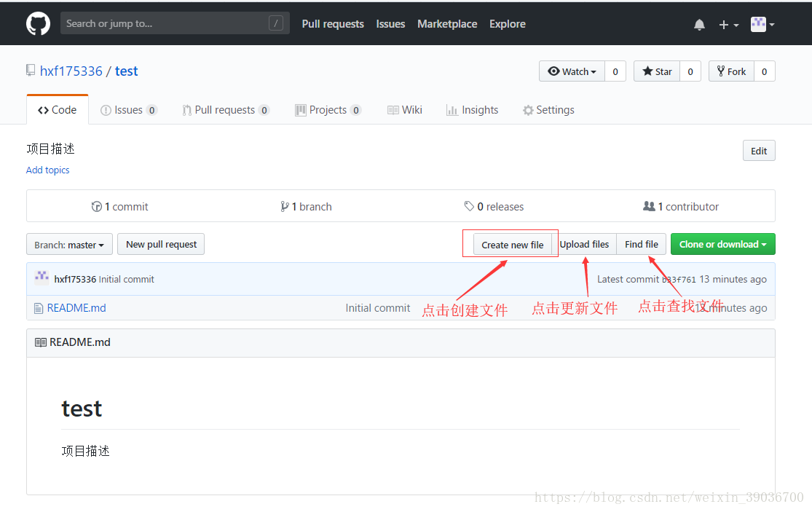Expand the Clone or download dropdown

(x=723, y=245)
